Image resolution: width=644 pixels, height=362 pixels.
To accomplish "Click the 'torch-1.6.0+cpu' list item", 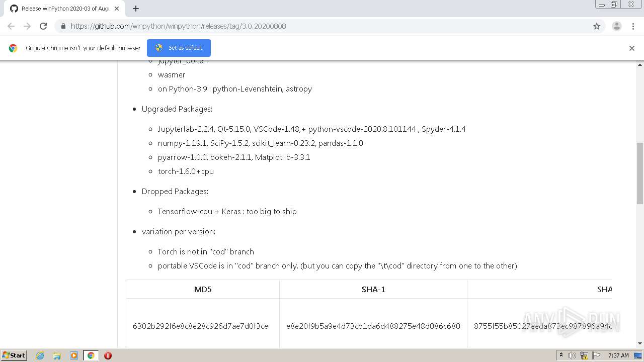I will [186, 171].
